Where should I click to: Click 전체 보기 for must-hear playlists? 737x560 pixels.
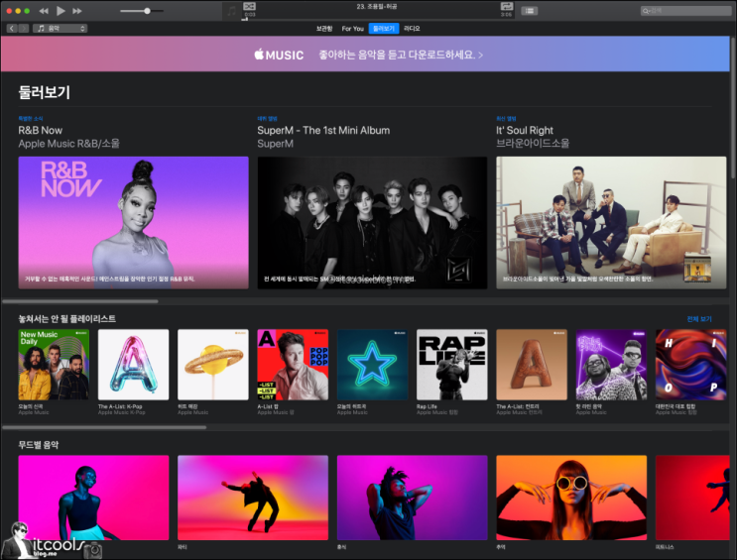(x=699, y=319)
